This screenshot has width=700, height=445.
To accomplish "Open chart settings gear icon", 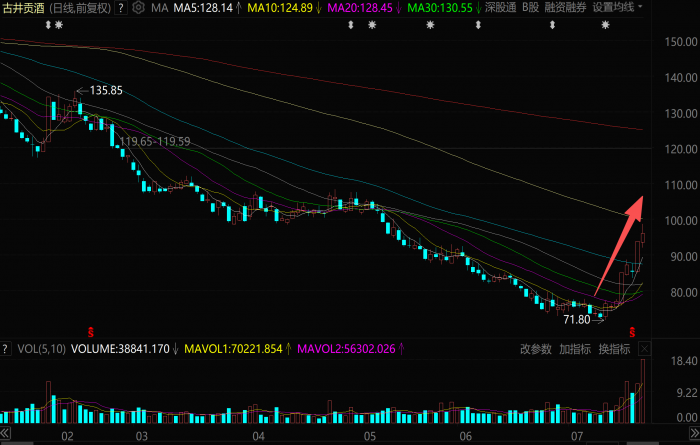I will (x=138, y=8).
